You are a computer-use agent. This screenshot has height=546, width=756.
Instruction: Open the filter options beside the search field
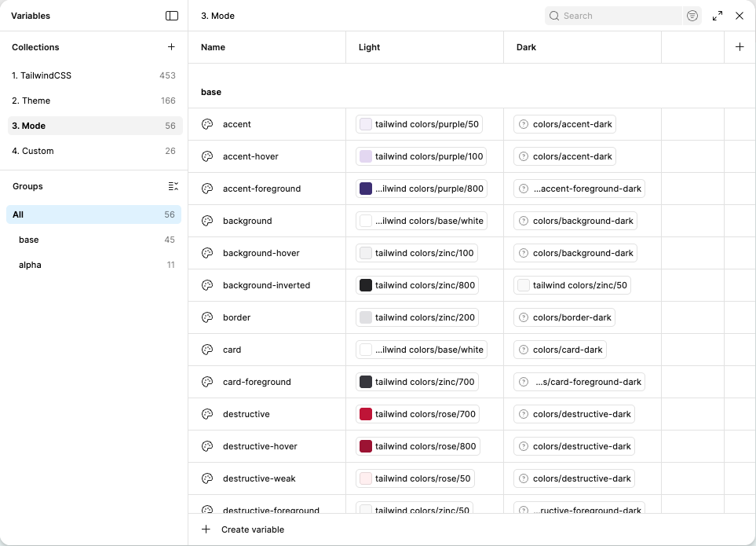(692, 16)
